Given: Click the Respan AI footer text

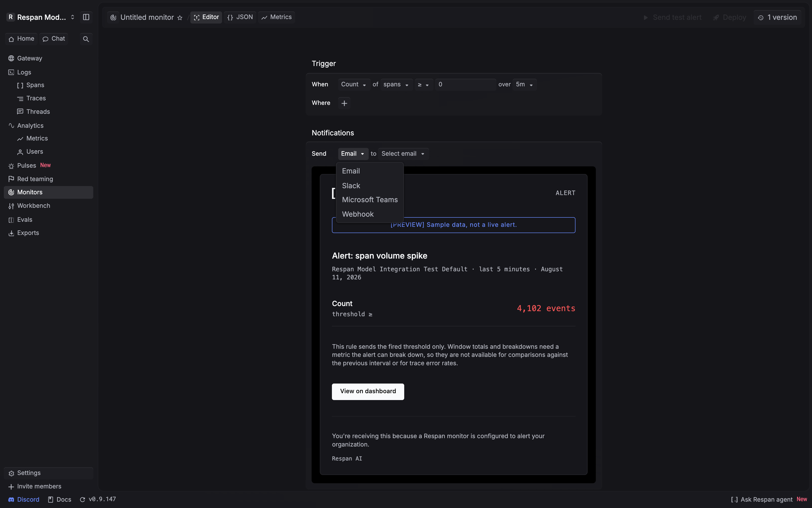Looking at the screenshot, I should pos(347,459).
